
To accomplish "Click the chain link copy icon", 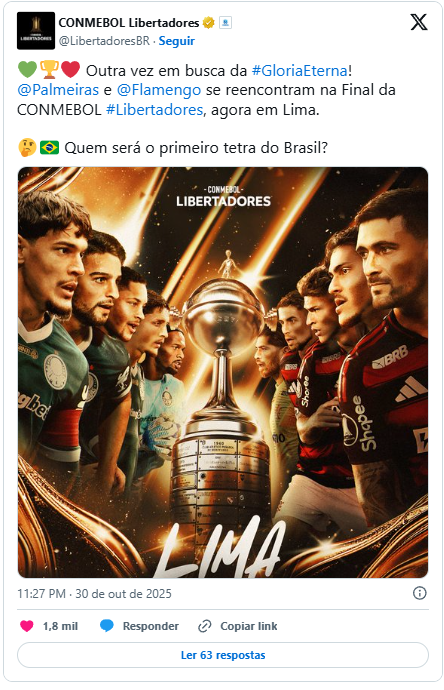I will click(205, 626).
